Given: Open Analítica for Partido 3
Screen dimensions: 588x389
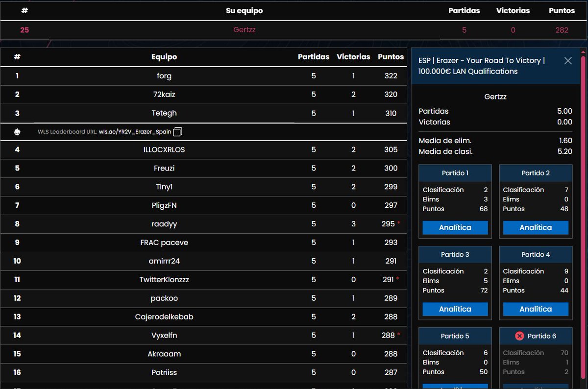Looking at the screenshot, I should (455, 309).
